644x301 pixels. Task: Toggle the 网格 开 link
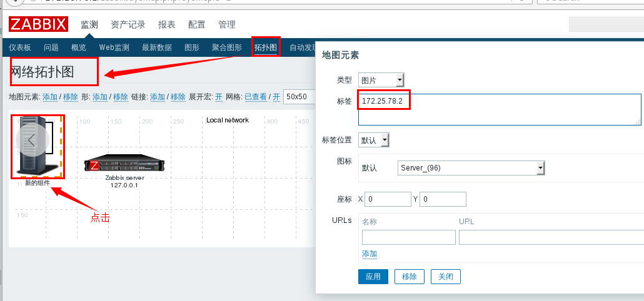pos(276,97)
